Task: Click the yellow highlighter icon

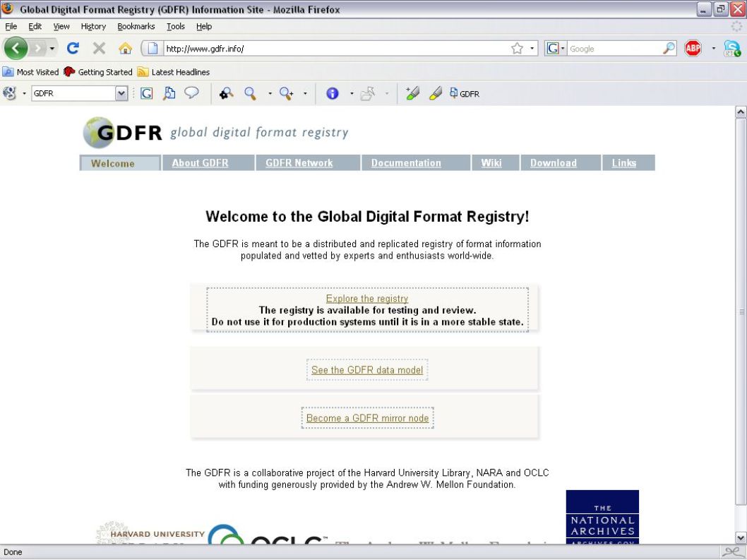Action: [436, 93]
